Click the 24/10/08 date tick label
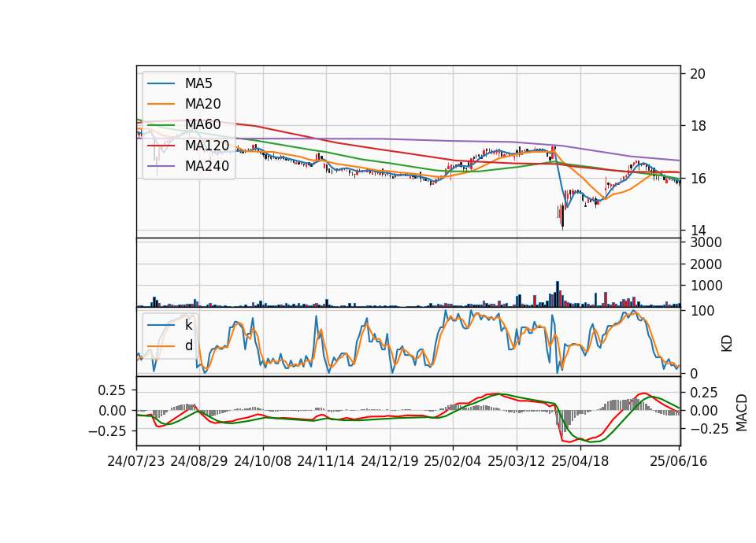The width and height of the screenshot is (756, 543). 263,461
